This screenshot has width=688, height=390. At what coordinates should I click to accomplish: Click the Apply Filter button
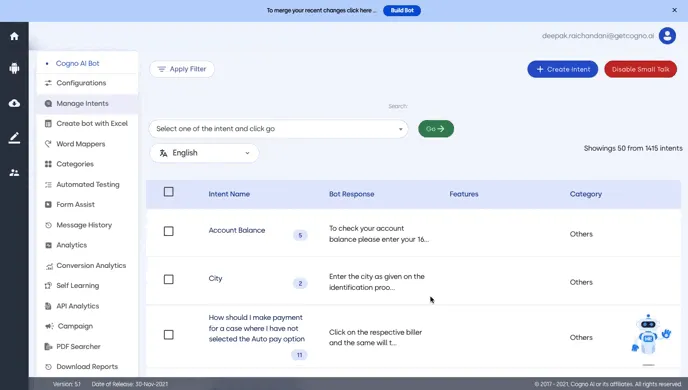[x=182, y=69]
